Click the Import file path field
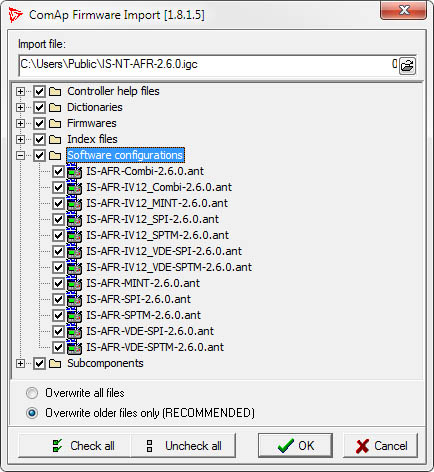The height and width of the screenshot is (472, 434). 208,64
